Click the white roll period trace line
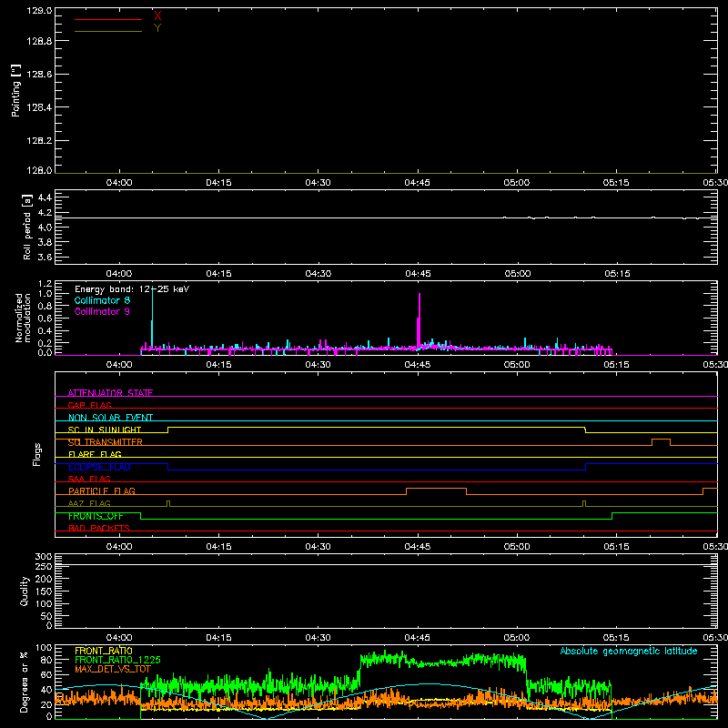Viewport: 728px width, 728px height. (x=386, y=217)
